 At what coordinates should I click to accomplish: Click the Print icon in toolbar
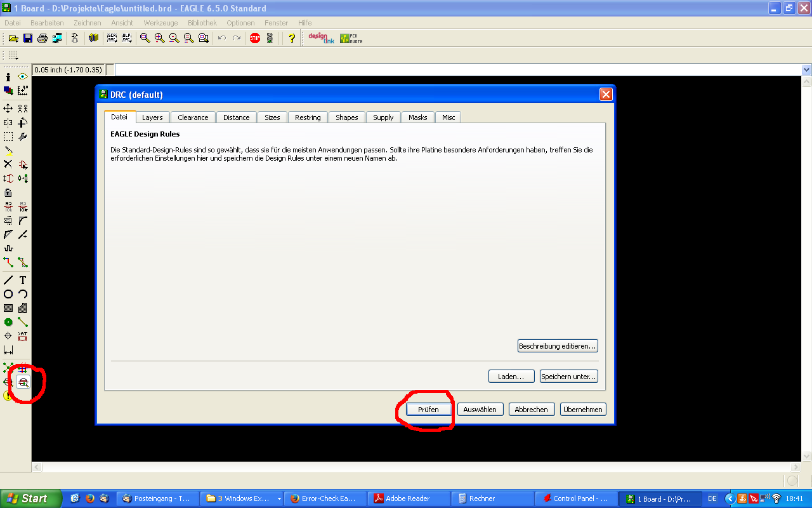pos(43,38)
